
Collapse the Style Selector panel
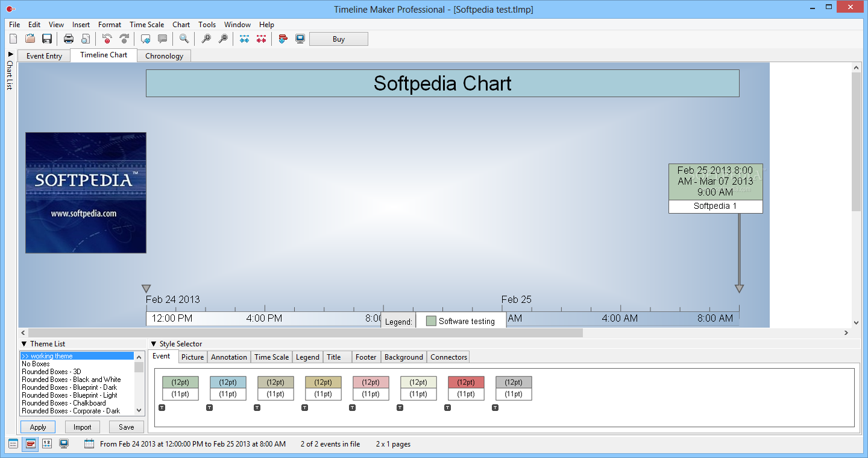[x=153, y=344]
